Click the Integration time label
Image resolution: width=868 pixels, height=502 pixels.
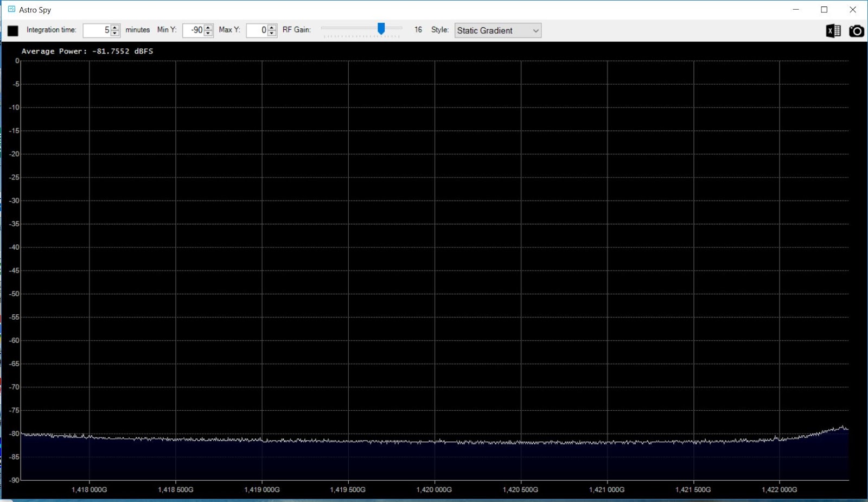click(52, 30)
